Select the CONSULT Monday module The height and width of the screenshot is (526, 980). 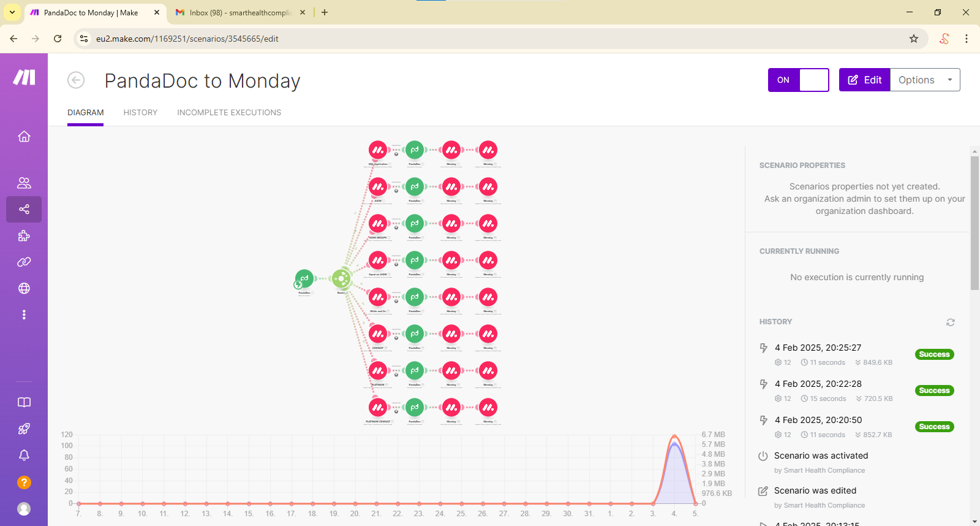pos(378,334)
